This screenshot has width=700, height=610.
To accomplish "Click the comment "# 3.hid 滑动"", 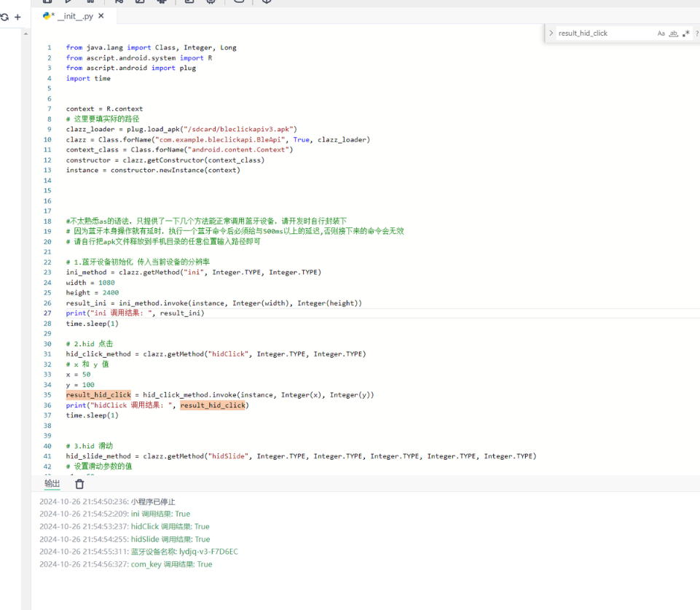I will pos(90,446).
